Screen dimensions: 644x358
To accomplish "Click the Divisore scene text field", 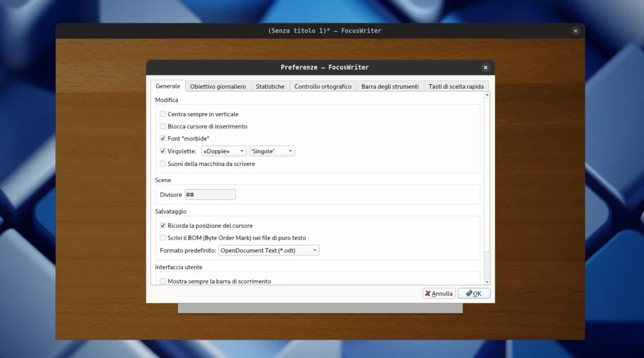I will [210, 195].
